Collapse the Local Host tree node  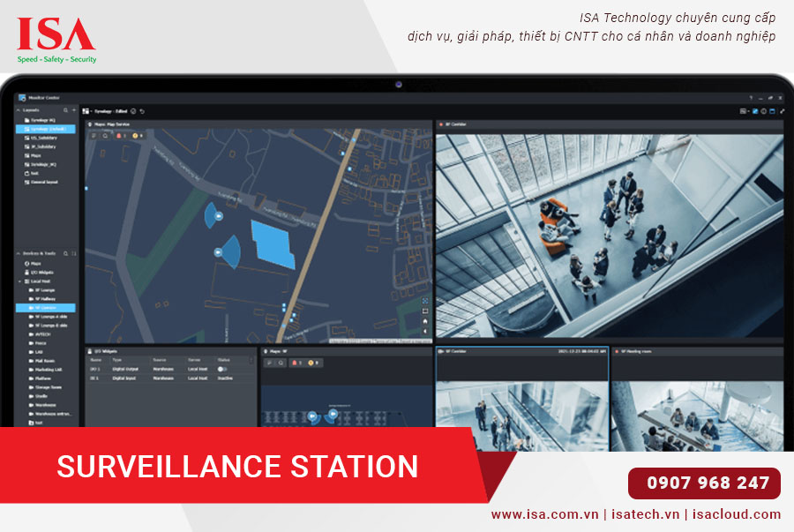coord(20,281)
